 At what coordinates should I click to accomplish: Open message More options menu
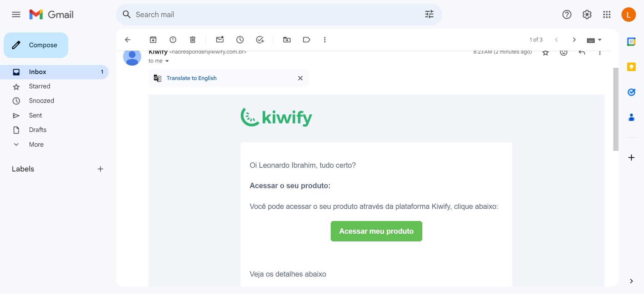pos(600,53)
